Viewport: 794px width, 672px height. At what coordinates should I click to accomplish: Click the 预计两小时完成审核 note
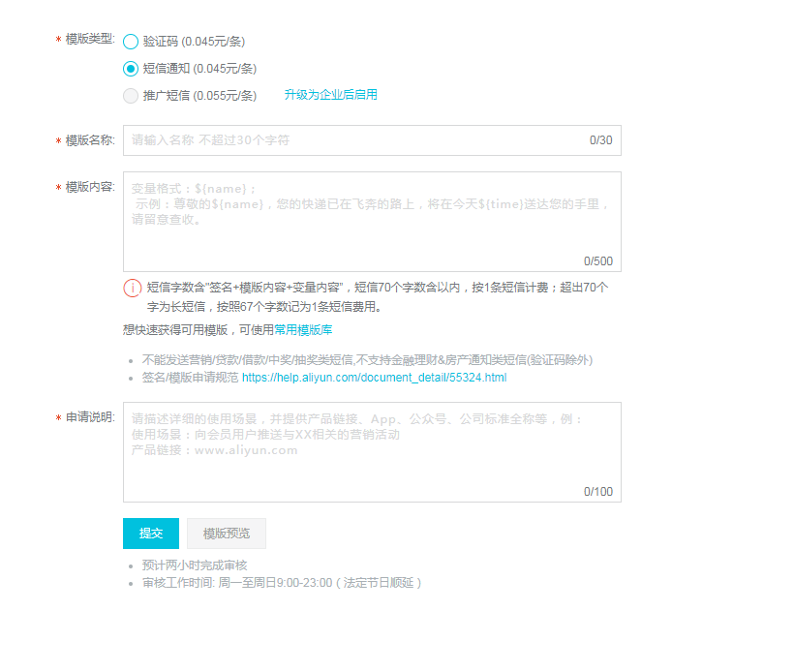(195, 565)
